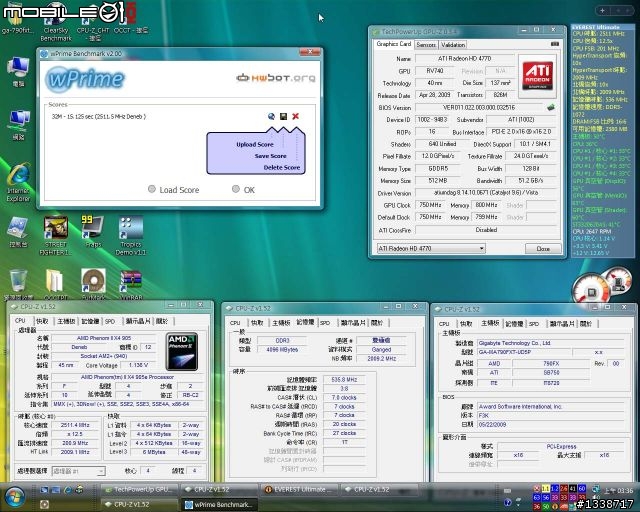Click the Driver Version field in GPU-Z
This screenshot has width=640, height=512.
coord(486,192)
